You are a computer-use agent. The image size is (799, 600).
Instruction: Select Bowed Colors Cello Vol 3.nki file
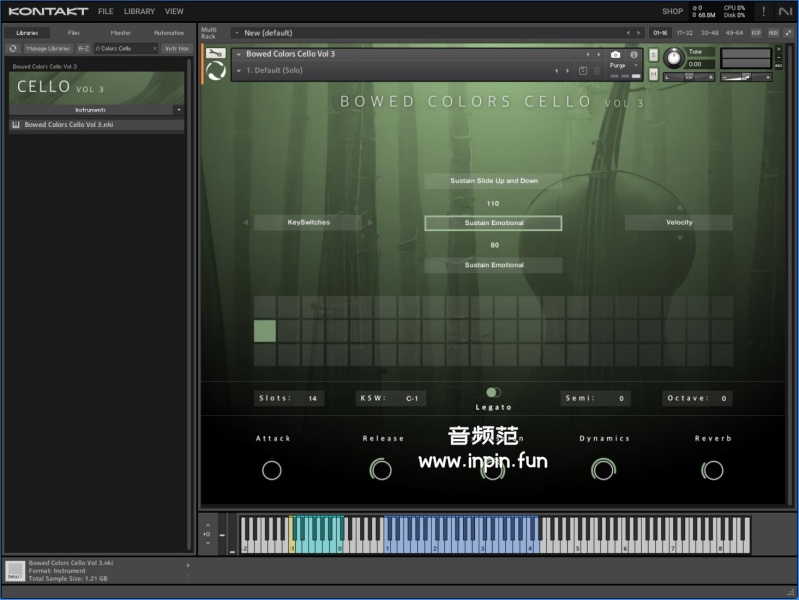coord(68,125)
